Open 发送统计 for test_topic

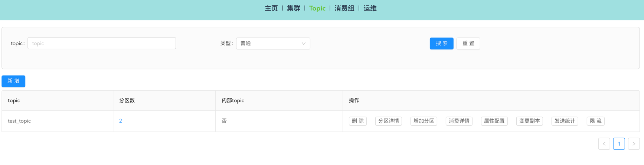pos(565,121)
